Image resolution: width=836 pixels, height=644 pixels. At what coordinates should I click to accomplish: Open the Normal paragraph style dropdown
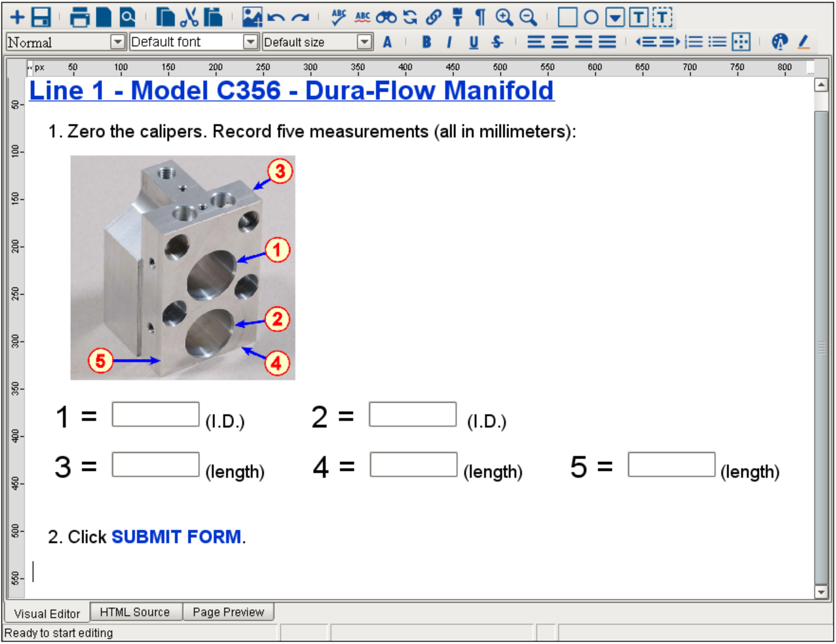tap(118, 42)
